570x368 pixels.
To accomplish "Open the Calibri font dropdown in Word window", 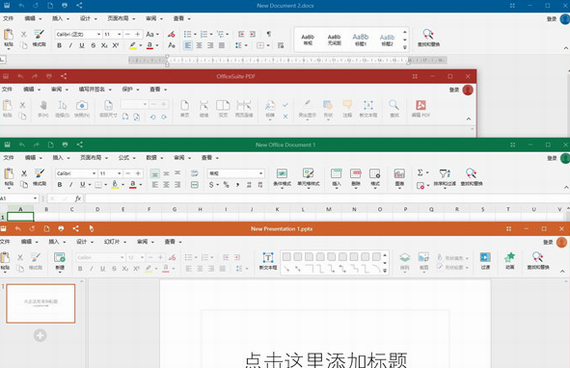I will coord(99,34).
